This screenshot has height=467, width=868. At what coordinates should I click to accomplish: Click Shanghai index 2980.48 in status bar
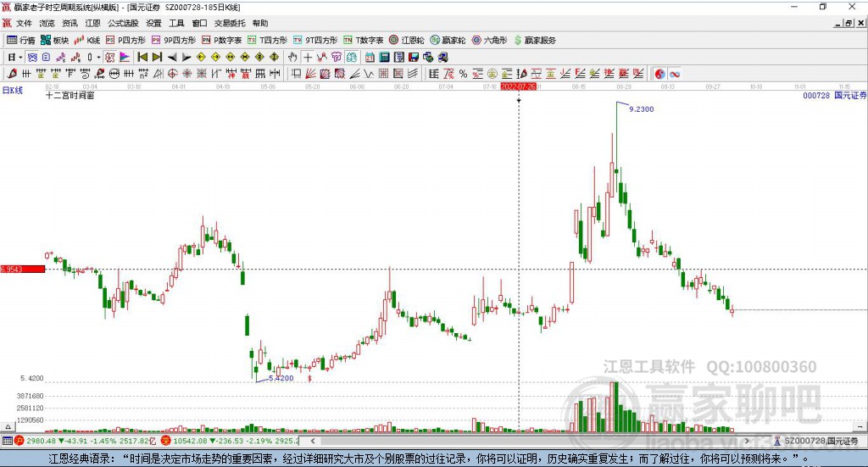coord(41,441)
